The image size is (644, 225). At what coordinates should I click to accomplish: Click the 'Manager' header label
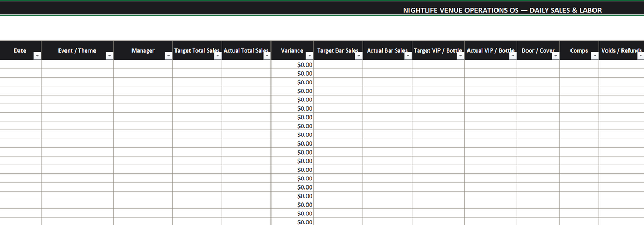click(x=143, y=50)
